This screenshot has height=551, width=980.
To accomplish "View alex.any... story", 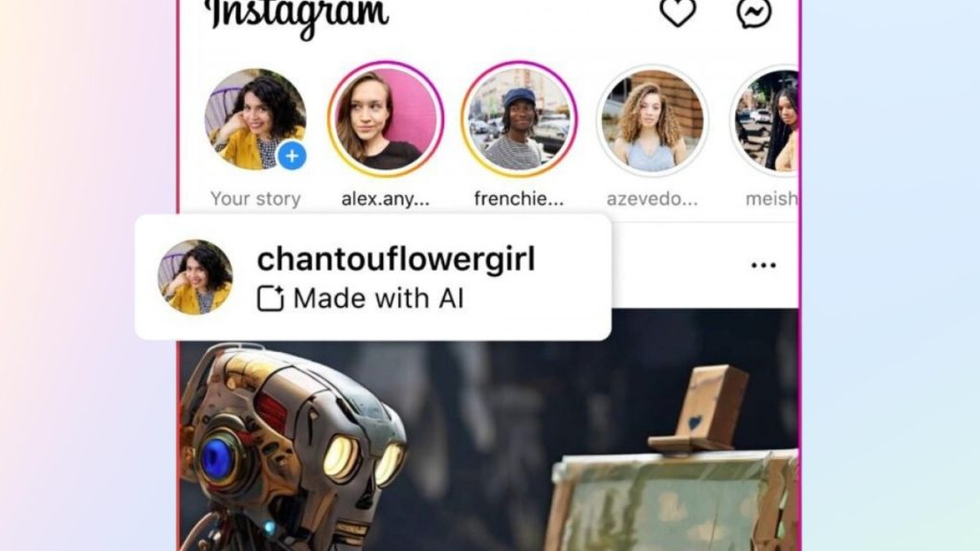I will (x=386, y=119).
